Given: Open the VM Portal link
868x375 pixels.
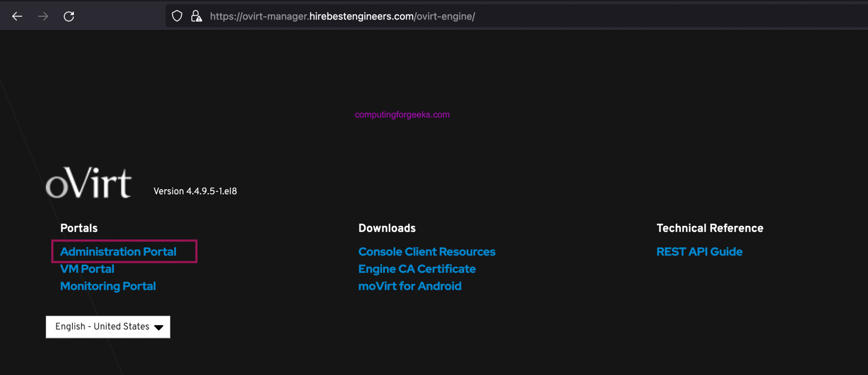Looking at the screenshot, I should [87, 269].
